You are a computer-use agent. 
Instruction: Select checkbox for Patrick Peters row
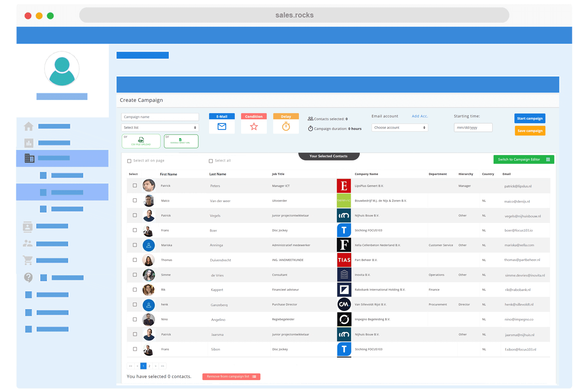click(x=135, y=185)
